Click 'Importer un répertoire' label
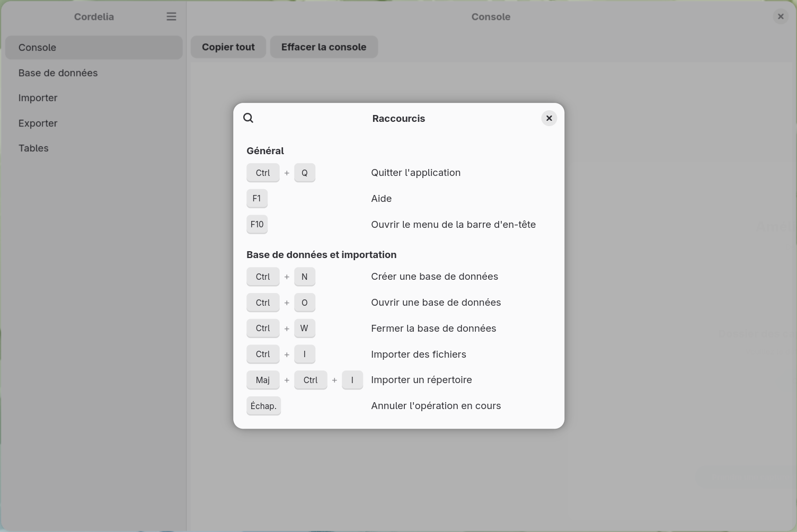The height and width of the screenshot is (532, 797). [421, 380]
